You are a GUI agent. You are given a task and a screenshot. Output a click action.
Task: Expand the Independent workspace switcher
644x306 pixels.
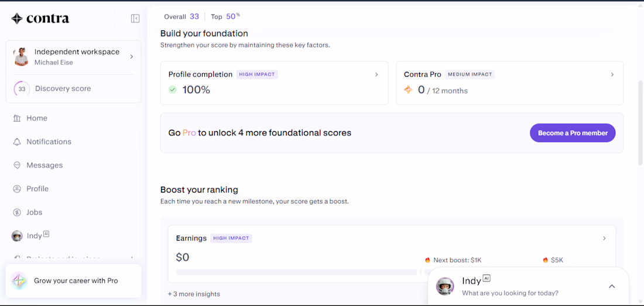coord(131,57)
